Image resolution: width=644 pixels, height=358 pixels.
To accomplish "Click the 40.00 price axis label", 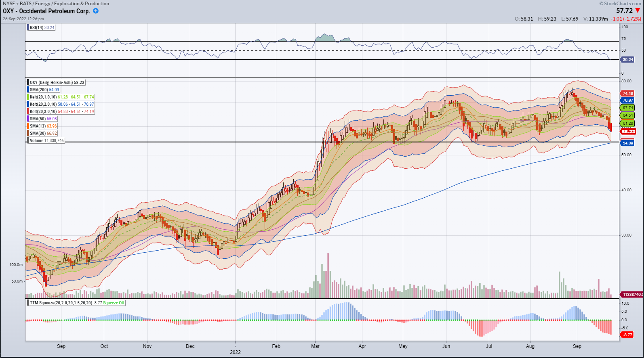I will (626, 190).
